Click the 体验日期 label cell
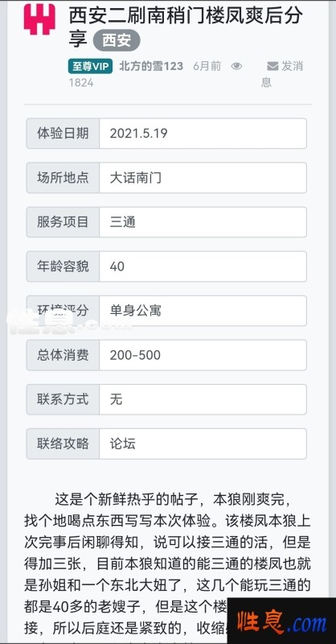Image resolution: width=336 pixels, height=644 pixels. click(63, 134)
